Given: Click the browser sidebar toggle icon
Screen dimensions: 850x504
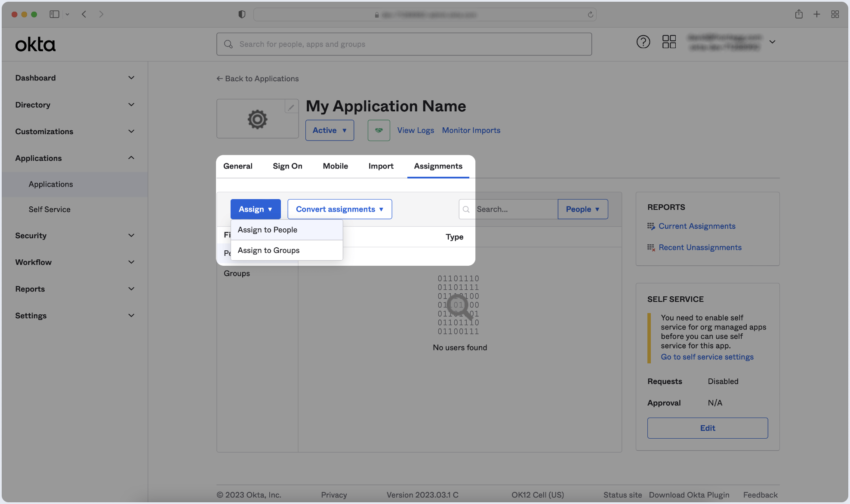Looking at the screenshot, I should pyautogui.click(x=54, y=14).
